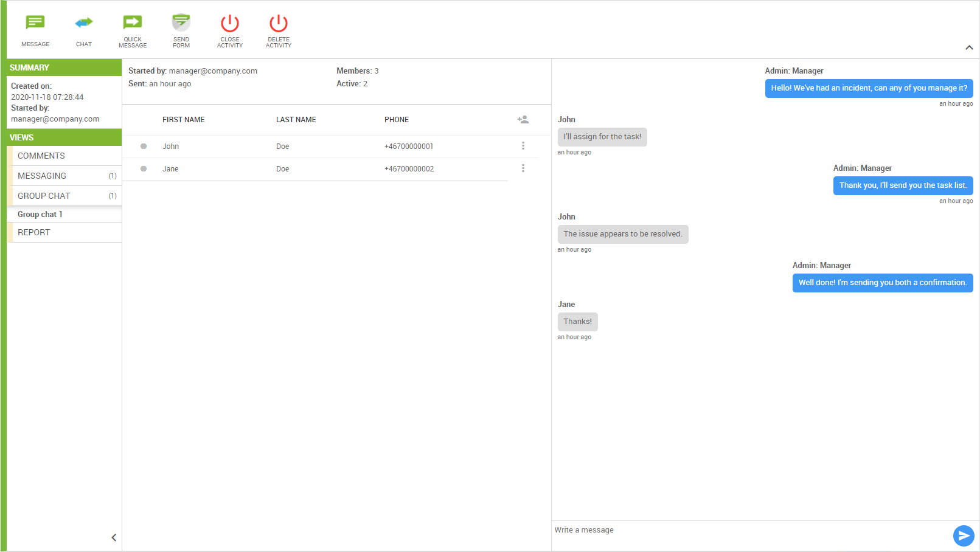Image resolution: width=980 pixels, height=552 pixels.
Task: Sort by First Name column header
Action: tap(184, 120)
